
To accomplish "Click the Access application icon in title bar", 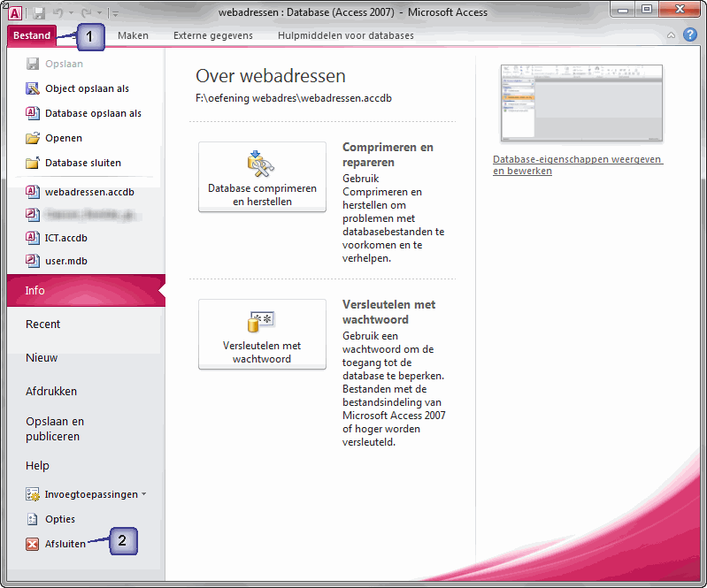I will point(14,13).
